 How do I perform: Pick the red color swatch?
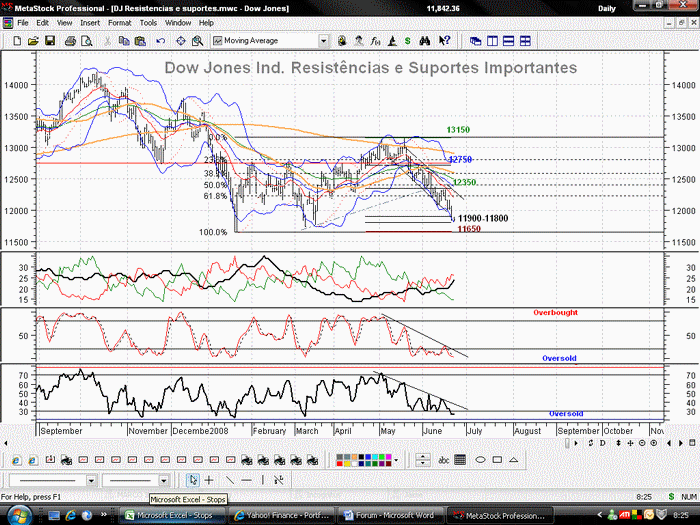(340, 463)
